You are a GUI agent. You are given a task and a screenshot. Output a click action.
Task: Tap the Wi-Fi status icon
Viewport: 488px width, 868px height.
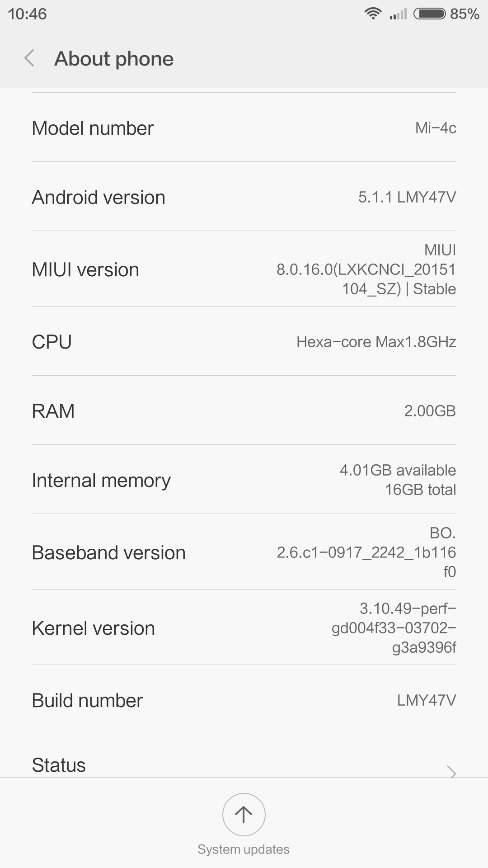(373, 14)
